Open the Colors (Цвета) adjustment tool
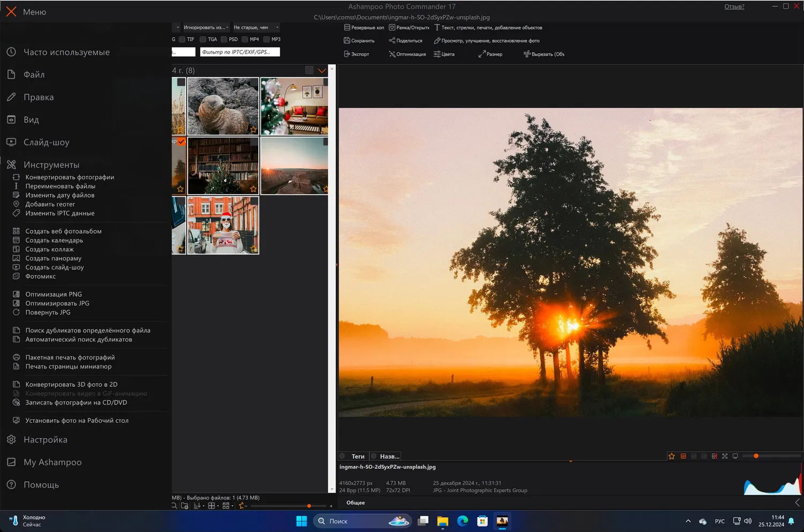 437,54
